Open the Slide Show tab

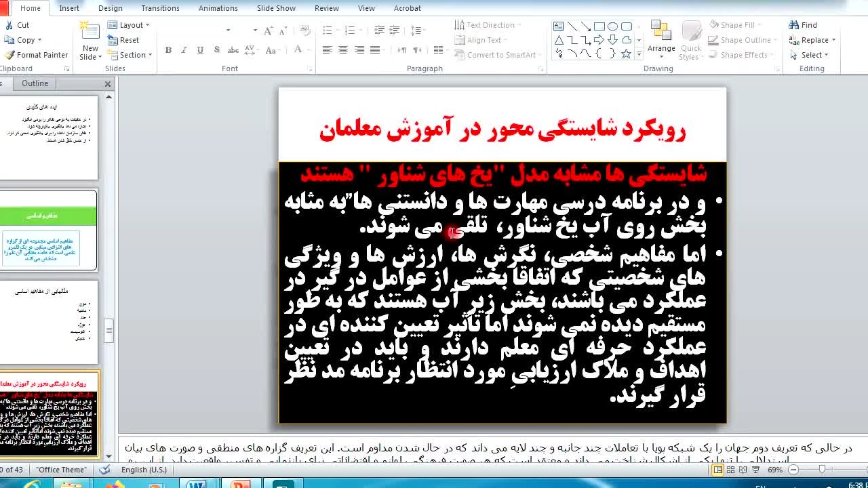(276, 8)
